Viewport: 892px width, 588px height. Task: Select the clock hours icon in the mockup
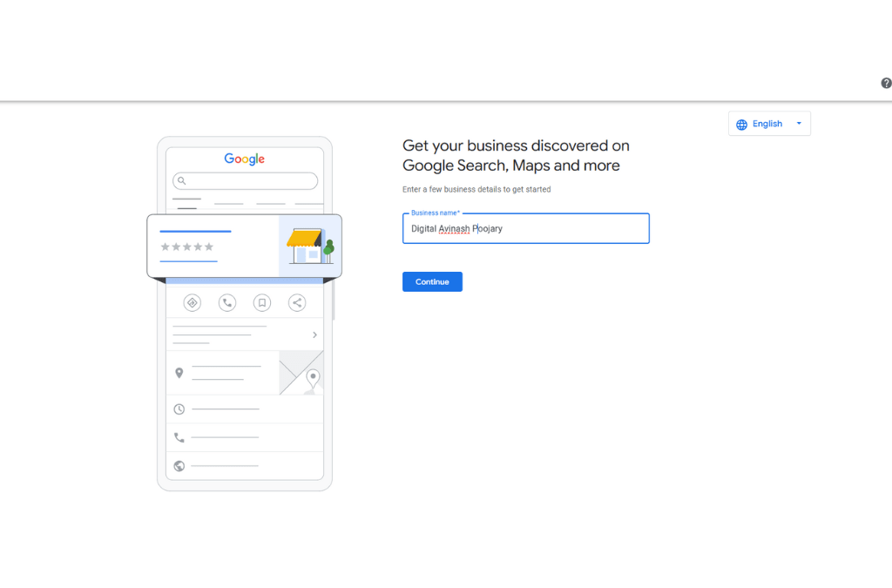(179, 409)
